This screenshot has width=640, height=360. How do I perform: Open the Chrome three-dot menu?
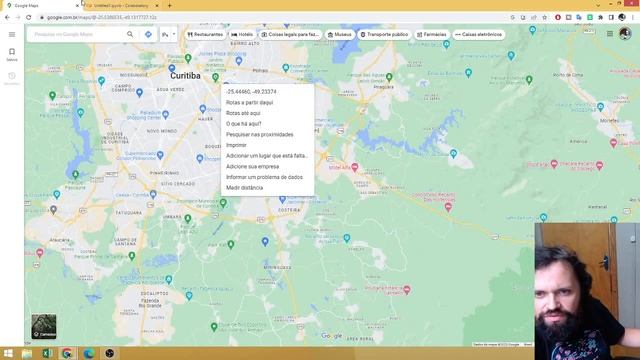click(633, 18)
